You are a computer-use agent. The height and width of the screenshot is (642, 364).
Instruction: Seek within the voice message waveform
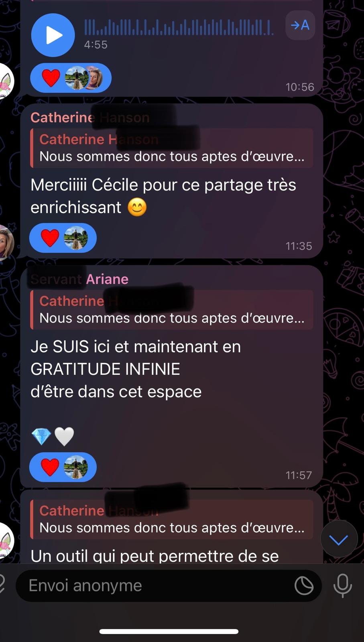pos(179,27)
